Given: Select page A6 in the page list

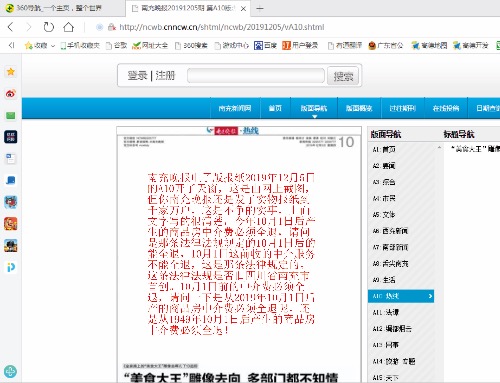Looking at the screenshot, I should coord(401,231).
